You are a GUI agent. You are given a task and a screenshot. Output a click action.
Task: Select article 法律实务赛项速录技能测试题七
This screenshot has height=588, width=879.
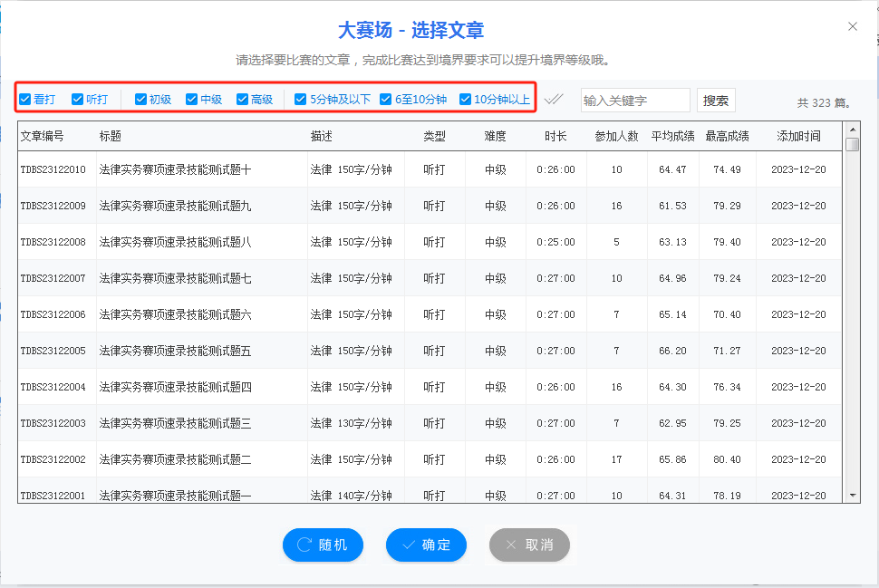pos(175,278)
